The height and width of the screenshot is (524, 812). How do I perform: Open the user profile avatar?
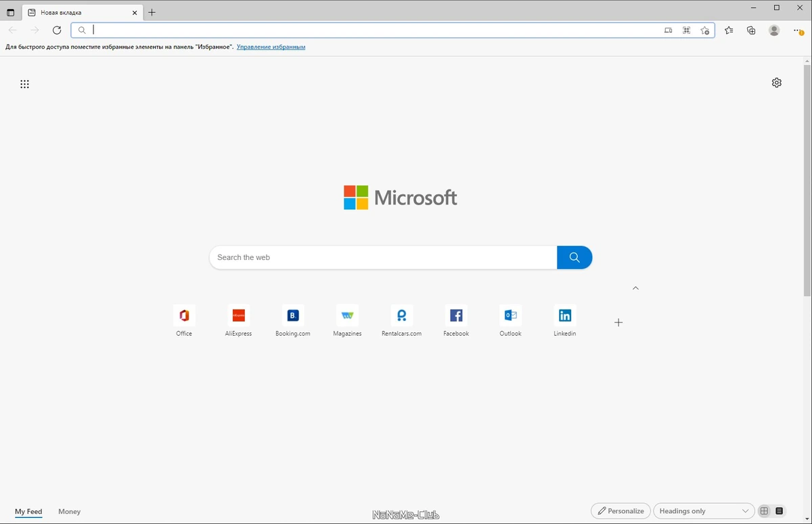pyautogui.click(x=774, y=30)
